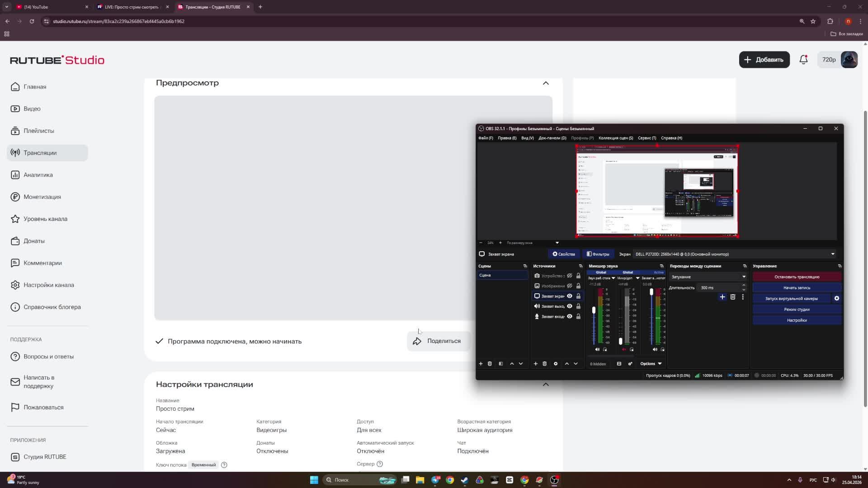Open the notifications bell icon

click(803, 60)
